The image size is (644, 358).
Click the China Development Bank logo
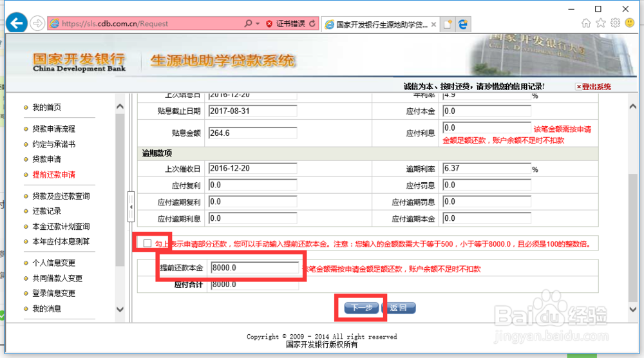point(79,62)
